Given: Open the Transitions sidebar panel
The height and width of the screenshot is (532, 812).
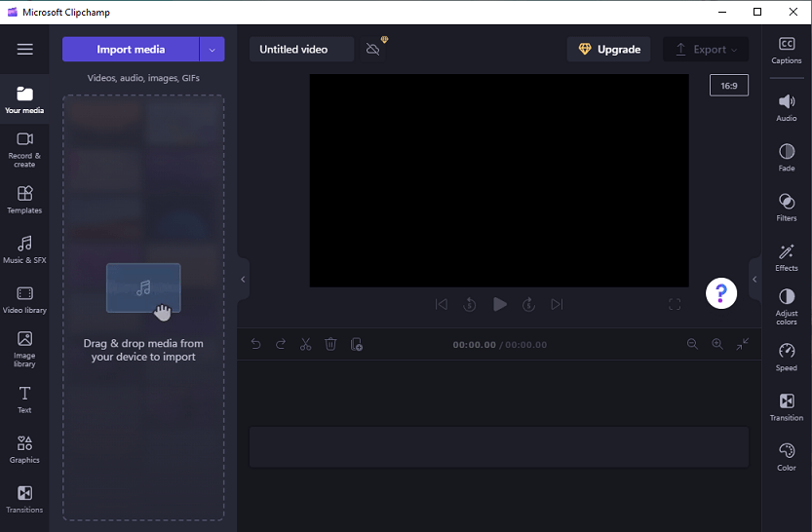Looking at the screenshot, I should (x=24, y=500).
